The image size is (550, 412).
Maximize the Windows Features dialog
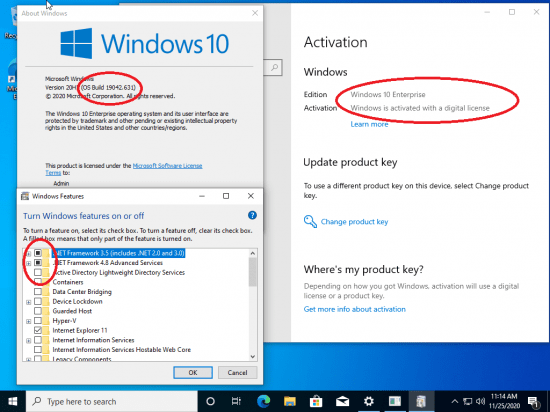[226, 196]
